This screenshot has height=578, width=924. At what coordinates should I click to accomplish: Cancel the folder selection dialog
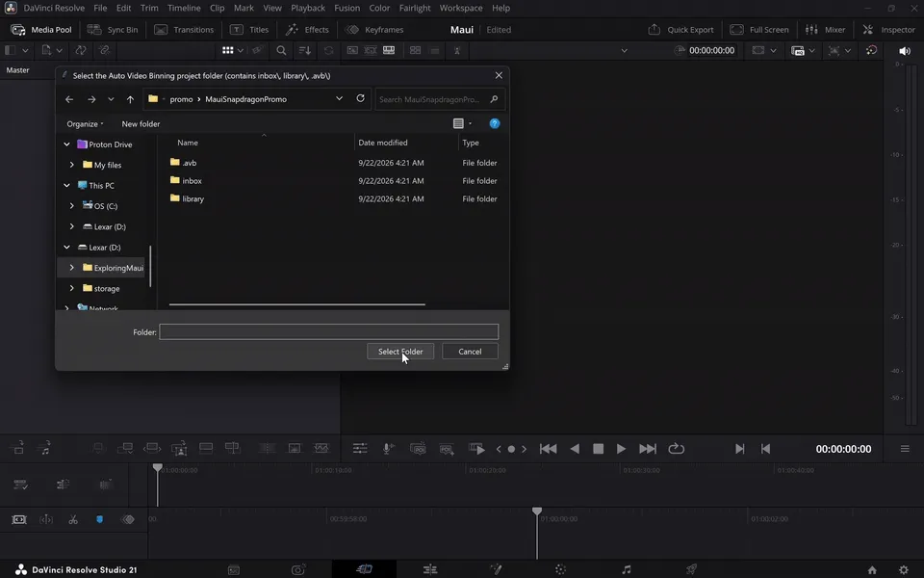[470, 352]
